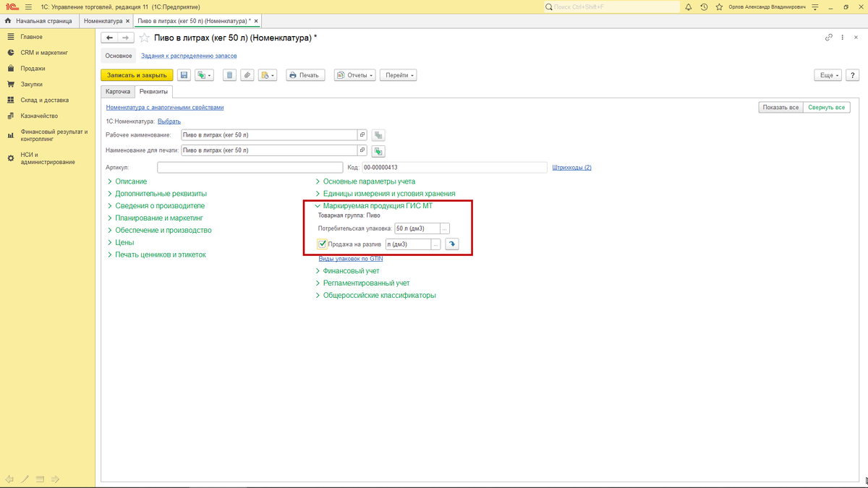The height and width of the screenshot is (488, 868).
Task: Click Свернуть все button
Action: (826, 107)
